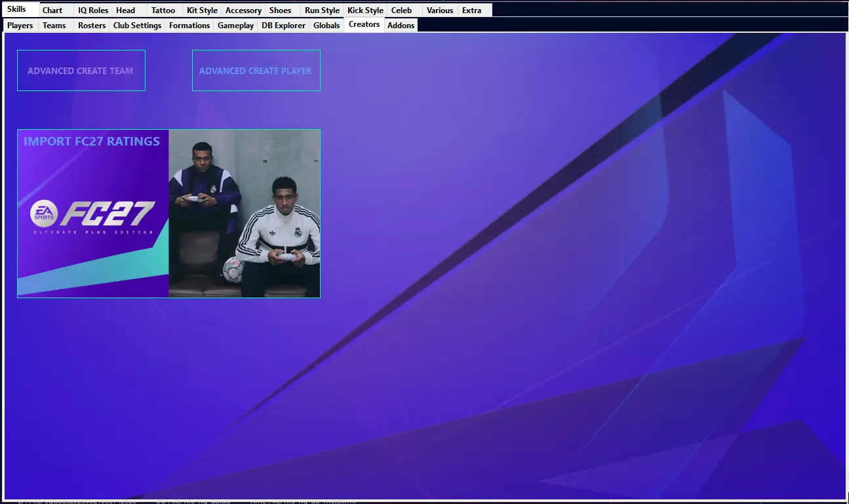Open the IQ Roles tab
This screenshot has width=849, height=504.
click(93, 10)
